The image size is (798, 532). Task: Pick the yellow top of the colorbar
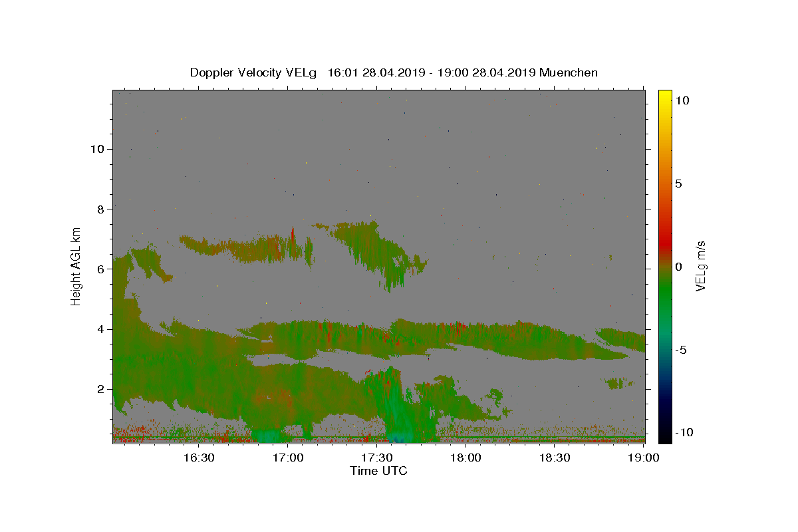click(665, 96)
